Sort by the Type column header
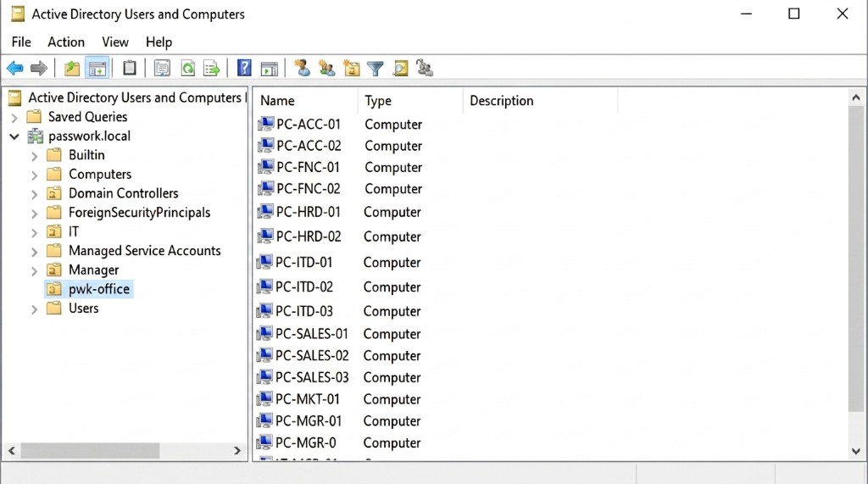Screen dimensions: 868x484 click(410, 101)
